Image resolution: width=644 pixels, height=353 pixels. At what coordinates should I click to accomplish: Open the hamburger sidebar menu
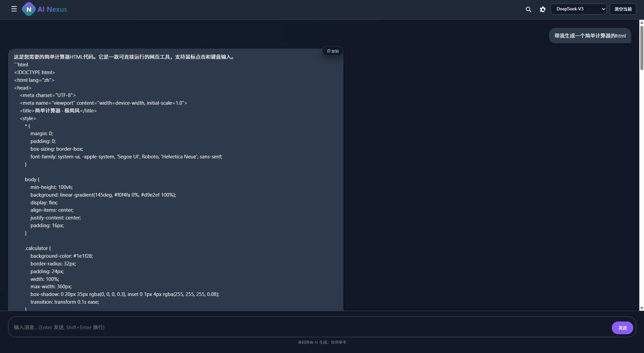14,9
